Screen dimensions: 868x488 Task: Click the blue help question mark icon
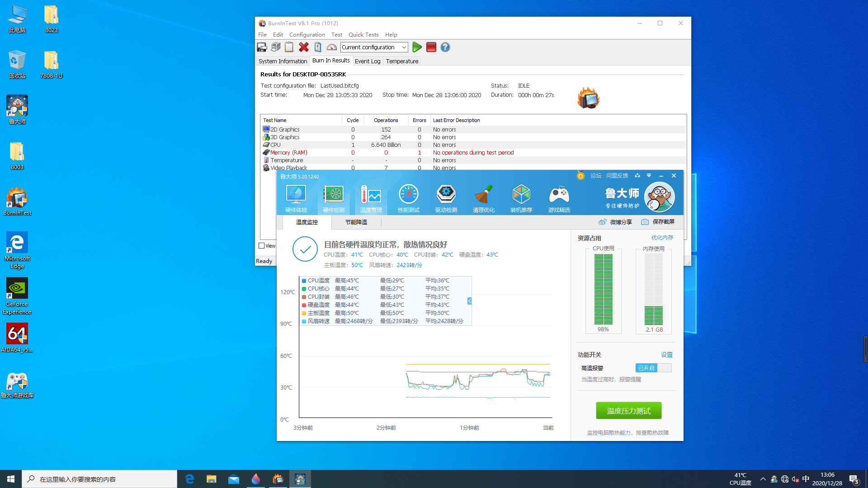445,47
